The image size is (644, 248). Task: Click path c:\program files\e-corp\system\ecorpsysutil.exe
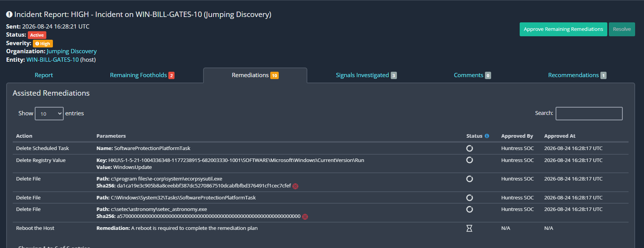point(166,179)
